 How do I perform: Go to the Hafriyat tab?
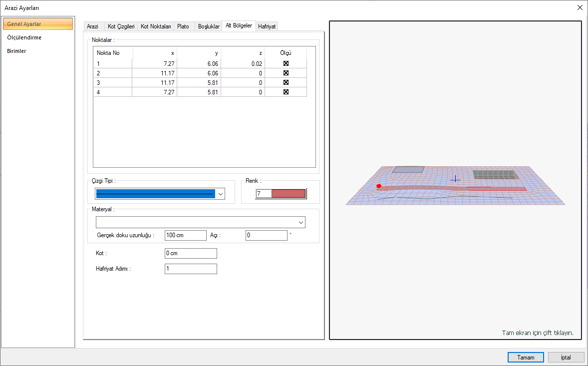[267, 26]
